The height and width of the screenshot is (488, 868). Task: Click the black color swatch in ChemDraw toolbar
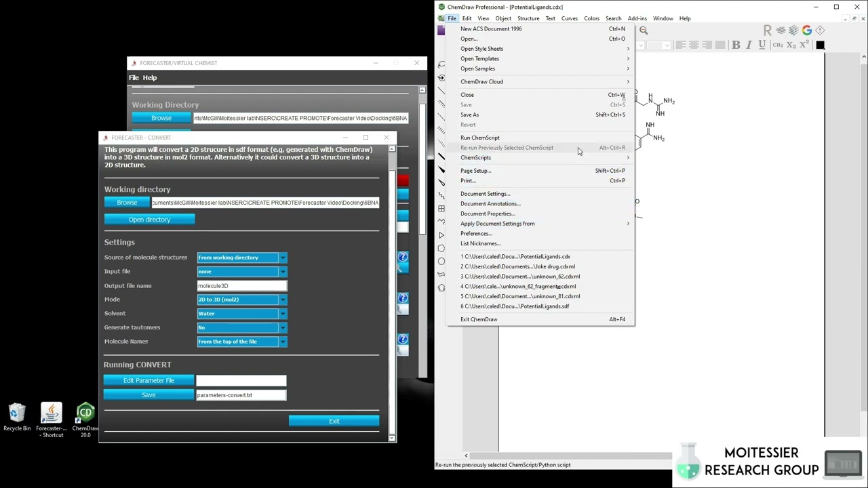820,45
